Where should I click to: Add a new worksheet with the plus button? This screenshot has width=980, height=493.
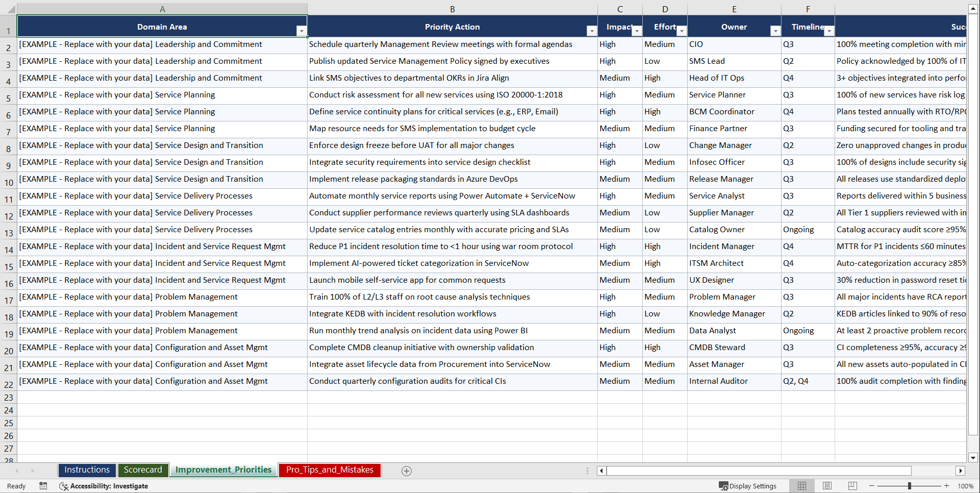(x=407, y=471)
